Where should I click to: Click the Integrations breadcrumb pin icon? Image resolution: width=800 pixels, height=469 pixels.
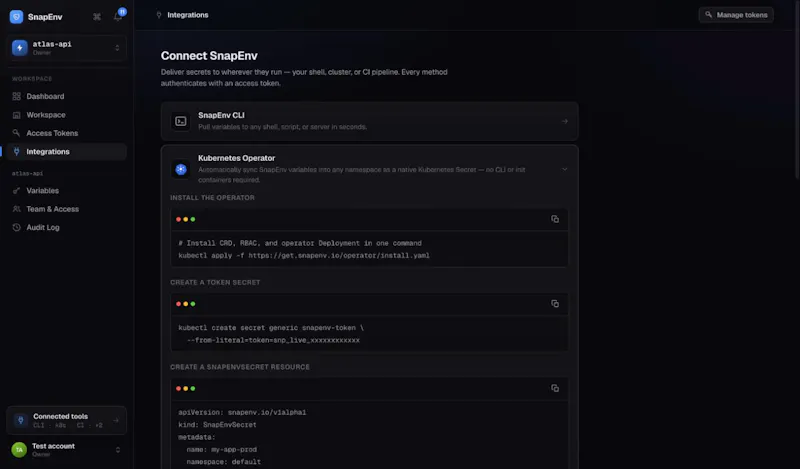tap(159, 15)
